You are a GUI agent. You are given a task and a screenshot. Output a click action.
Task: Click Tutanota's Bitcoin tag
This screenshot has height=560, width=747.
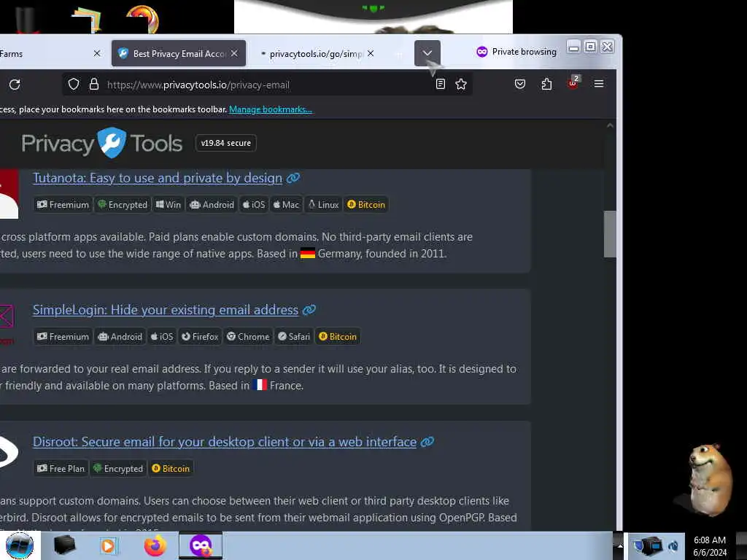click(x=366, y=205)
